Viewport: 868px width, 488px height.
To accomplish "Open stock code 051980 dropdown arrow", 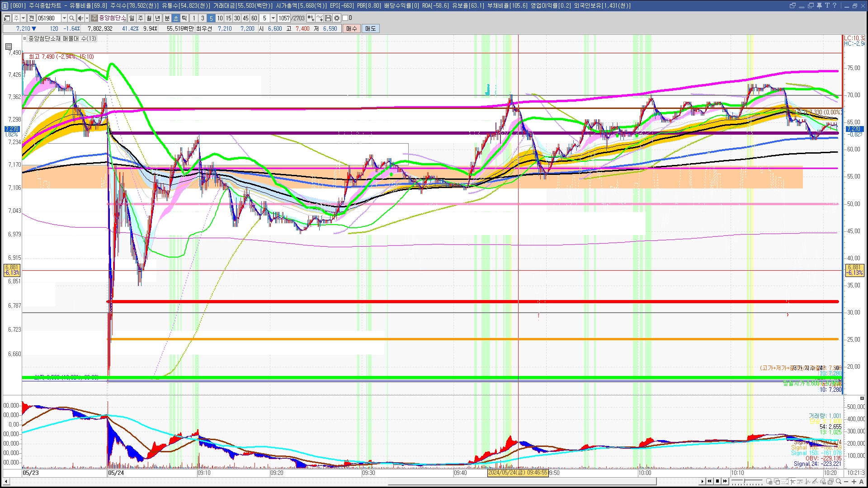I will point(64,18).
